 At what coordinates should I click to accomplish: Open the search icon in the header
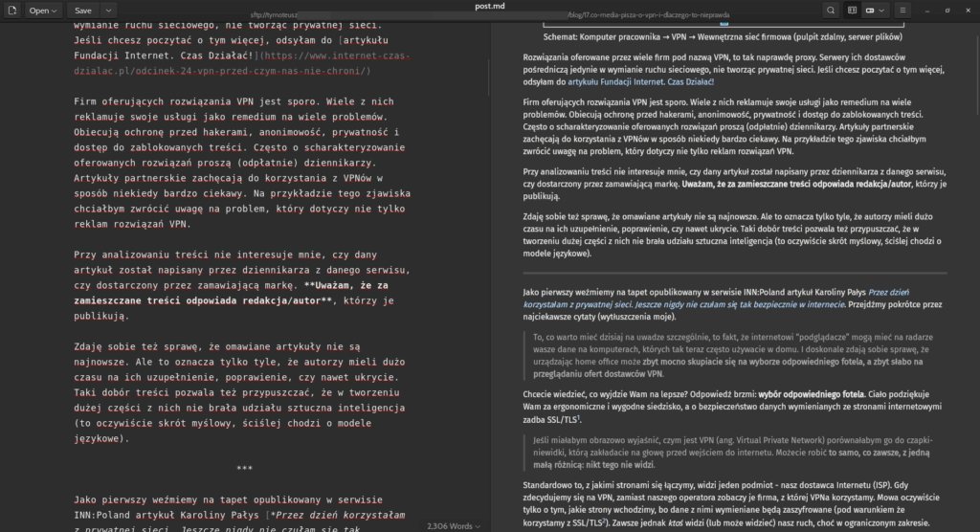click(x=831, y=10)
